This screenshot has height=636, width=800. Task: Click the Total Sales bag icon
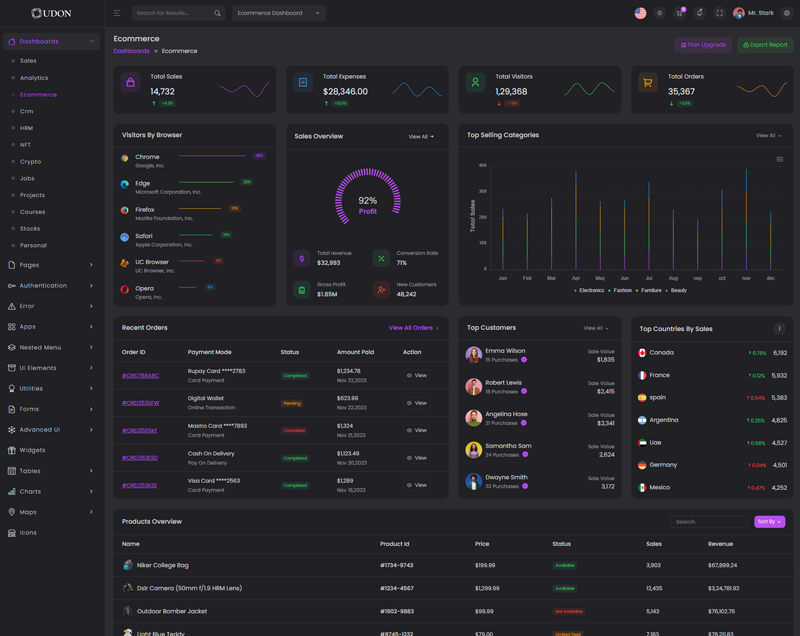pyautogui.click(x=130, y=83)
